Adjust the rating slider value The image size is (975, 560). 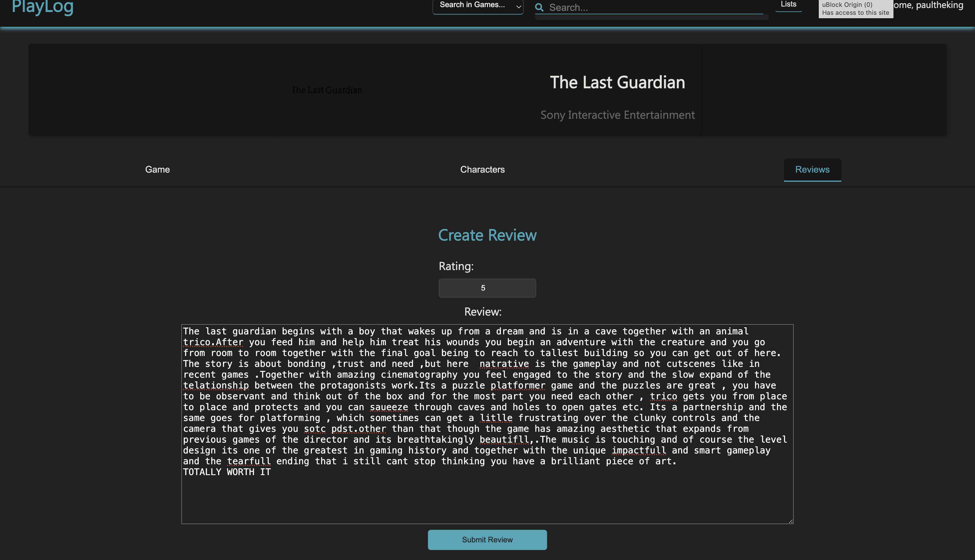click(x=487, y=288)
